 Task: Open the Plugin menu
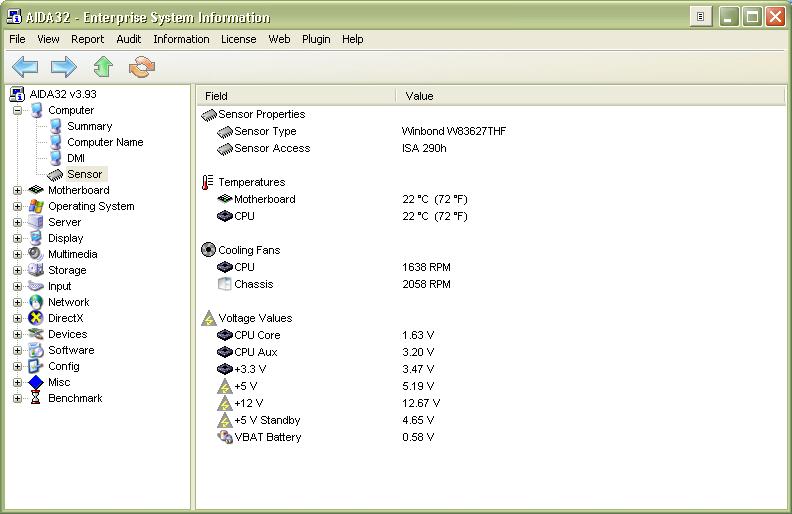[x=316, y=39]
